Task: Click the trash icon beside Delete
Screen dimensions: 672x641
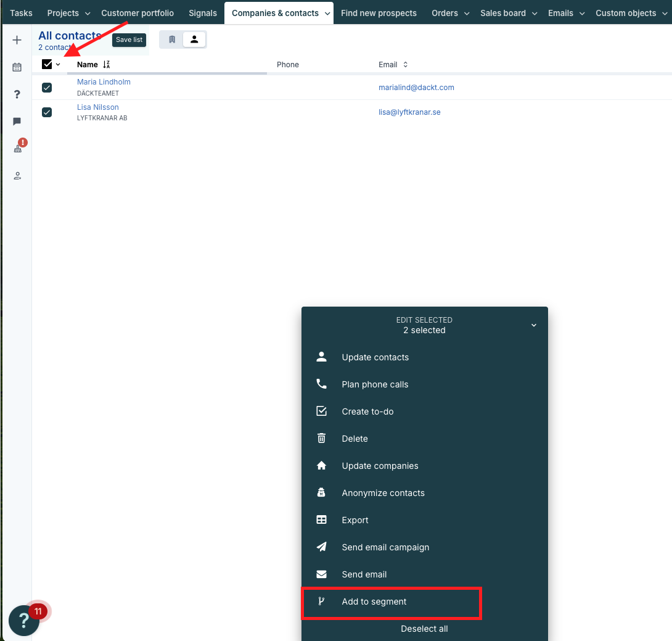Action: 321,438
